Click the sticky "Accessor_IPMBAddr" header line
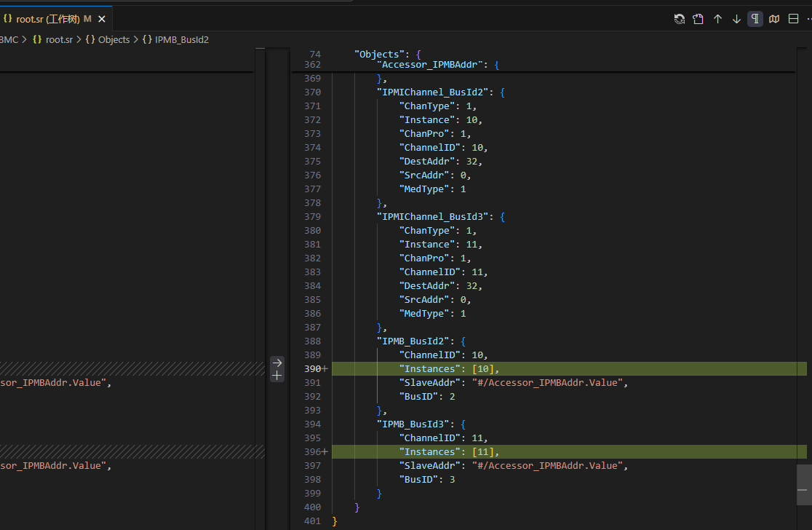 [429, 65]
